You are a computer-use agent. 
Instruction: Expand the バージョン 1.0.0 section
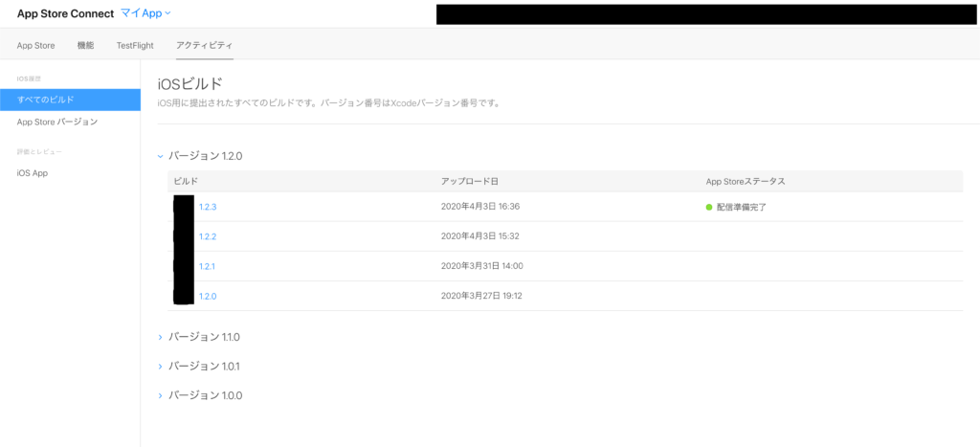point(161,395)
